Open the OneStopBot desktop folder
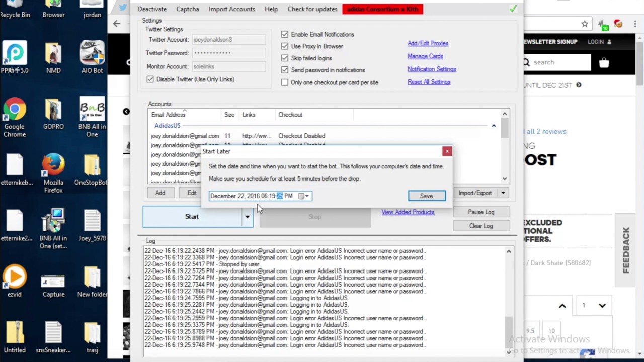644x362 pixels. [x=92, y=169]
